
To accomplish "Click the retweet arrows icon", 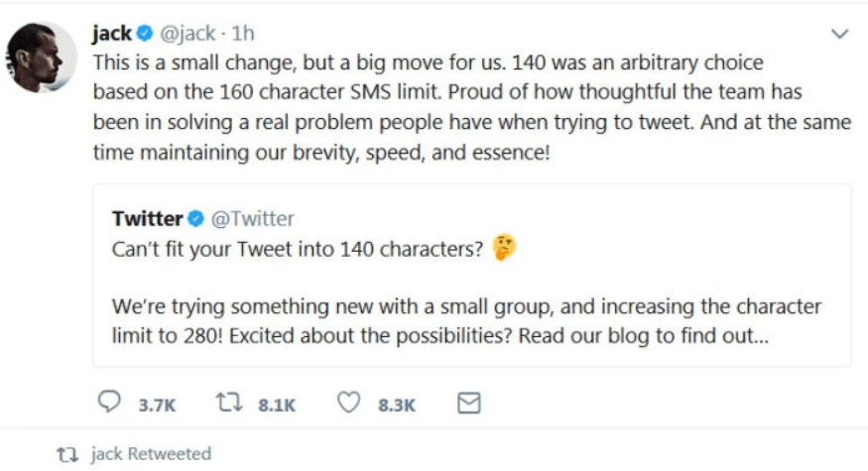I will [228, 403].
